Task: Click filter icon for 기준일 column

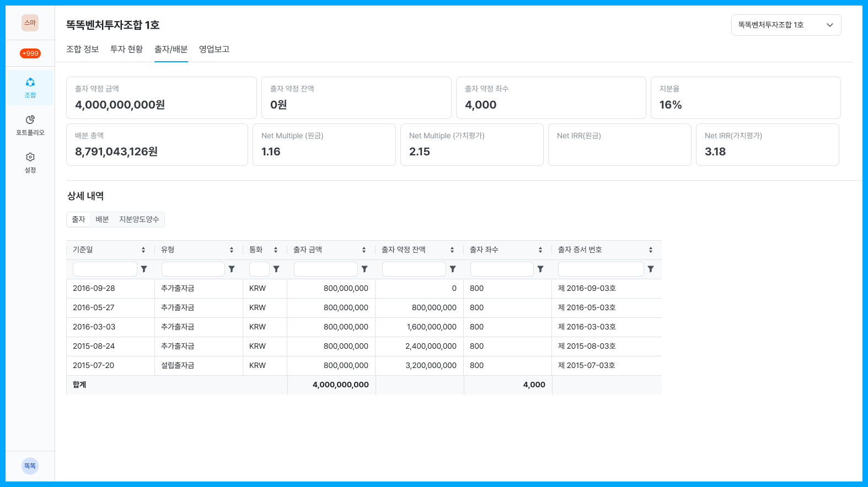Action: tap(144, 269)
